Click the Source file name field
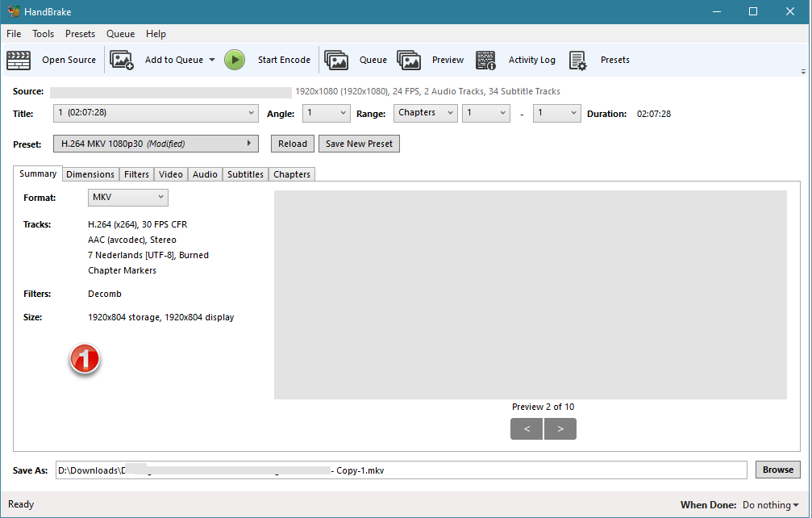The image size is (812, 518). pyautogui.click(x=171, y=92)
